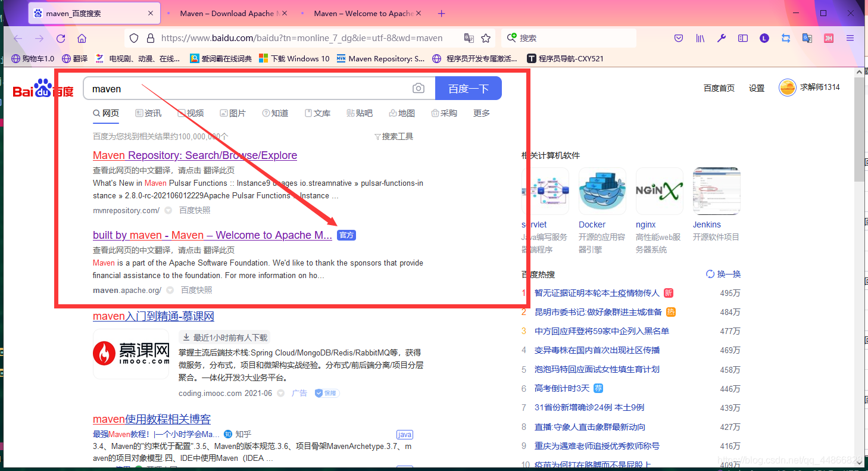Screen dimensions: 868x471
Task: Open the 更多 search categories menu
Action: [x=482, y=113]
